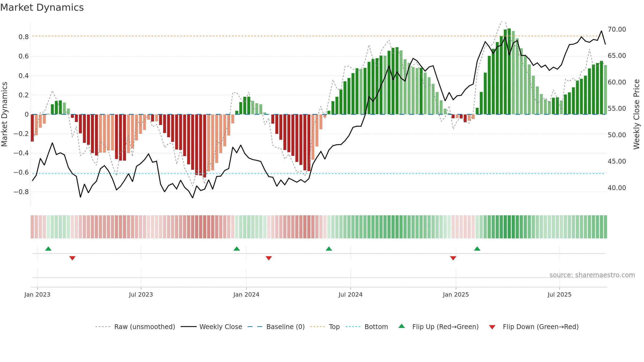Click the green Flip Up triangle legend icon
Viewport: 644px width, 362px height.
tap(402, 326)
